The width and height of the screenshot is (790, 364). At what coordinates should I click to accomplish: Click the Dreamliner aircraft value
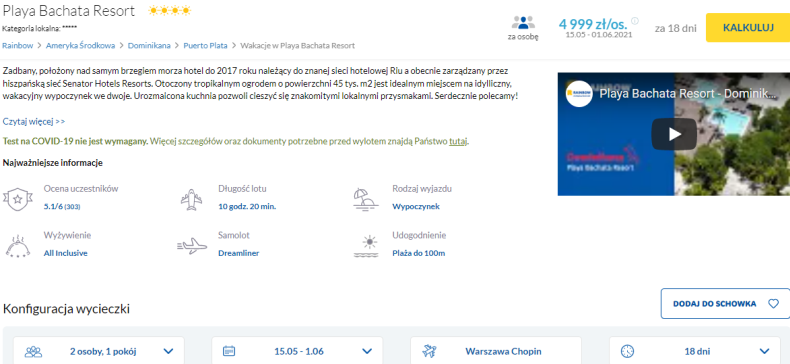[238, 253]
